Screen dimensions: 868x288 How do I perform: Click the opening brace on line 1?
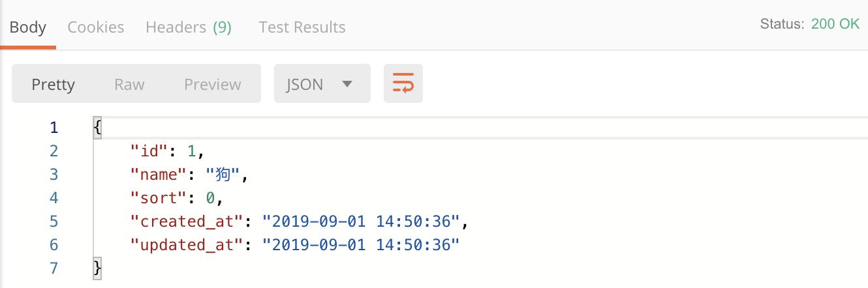[98, 127]
